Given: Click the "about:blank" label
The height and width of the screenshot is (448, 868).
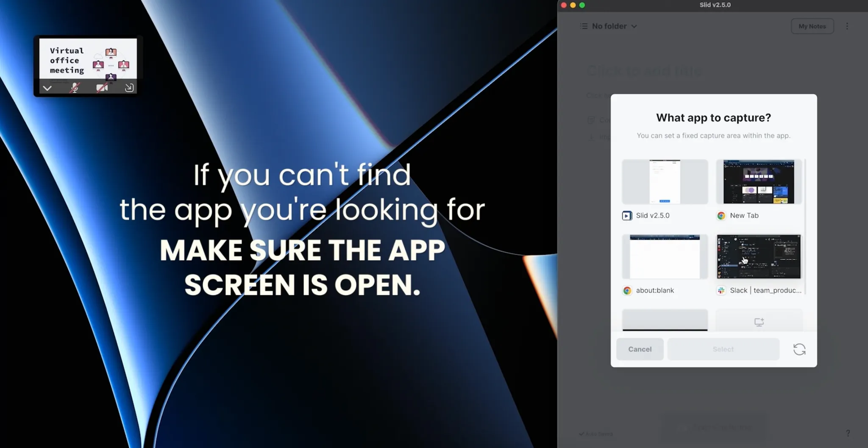Looking at the screenshot, I should [x=655, y=291].
